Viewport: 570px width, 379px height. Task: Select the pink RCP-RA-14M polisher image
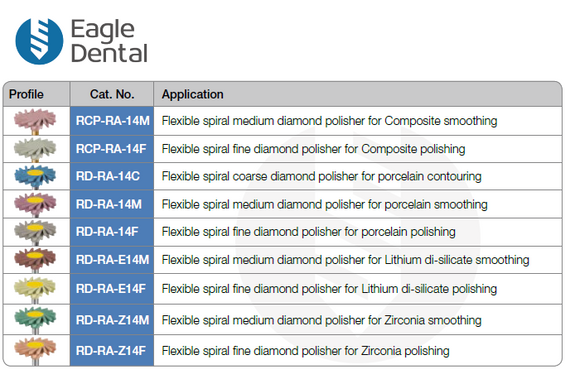(x=35, y=121)
